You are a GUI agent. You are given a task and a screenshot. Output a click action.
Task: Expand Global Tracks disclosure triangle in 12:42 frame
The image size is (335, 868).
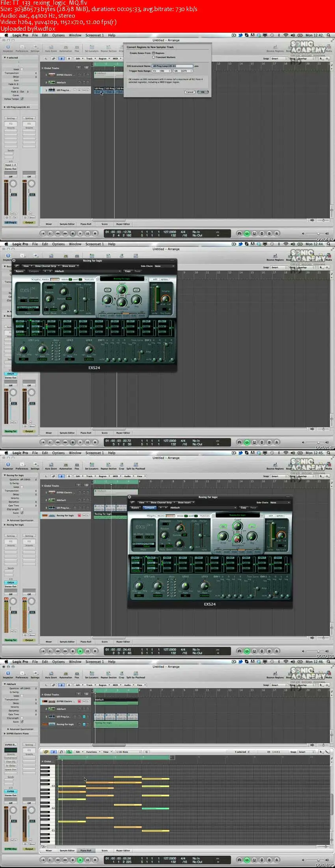coord(43,68)
